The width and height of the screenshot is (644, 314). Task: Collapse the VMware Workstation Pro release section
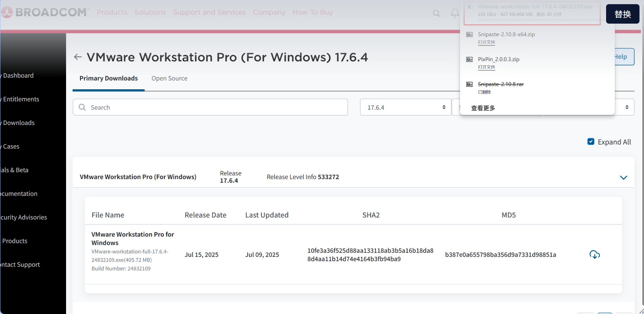pos(623,177)
